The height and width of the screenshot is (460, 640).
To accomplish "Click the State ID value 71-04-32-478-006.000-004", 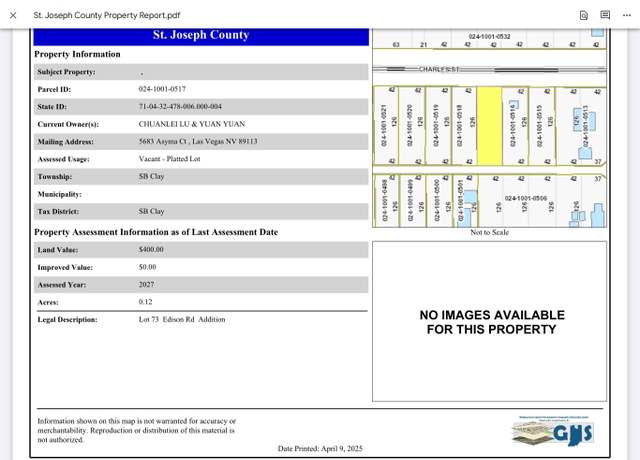I will tap(180, 107).
